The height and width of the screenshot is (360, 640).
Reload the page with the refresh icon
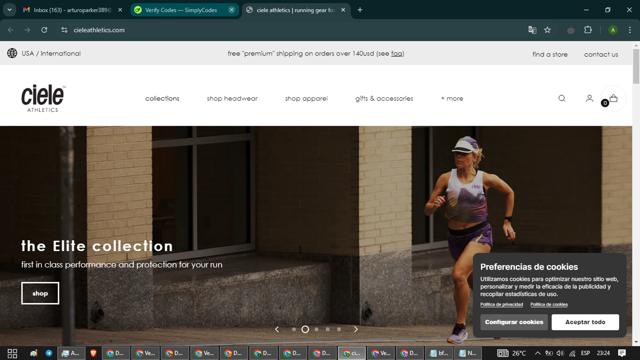[44, 30]
